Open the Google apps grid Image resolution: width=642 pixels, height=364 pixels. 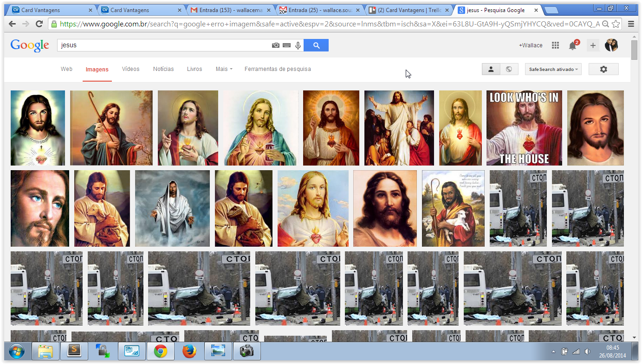tap(555, 45)
